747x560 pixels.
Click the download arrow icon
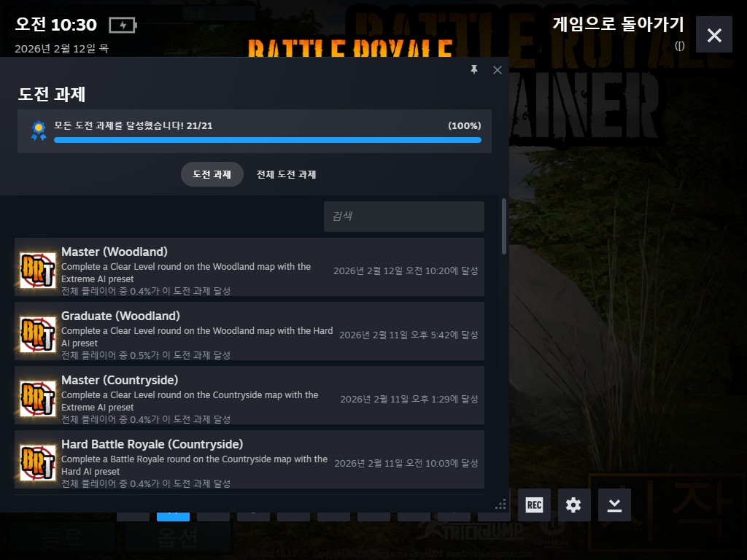(614, 505)
